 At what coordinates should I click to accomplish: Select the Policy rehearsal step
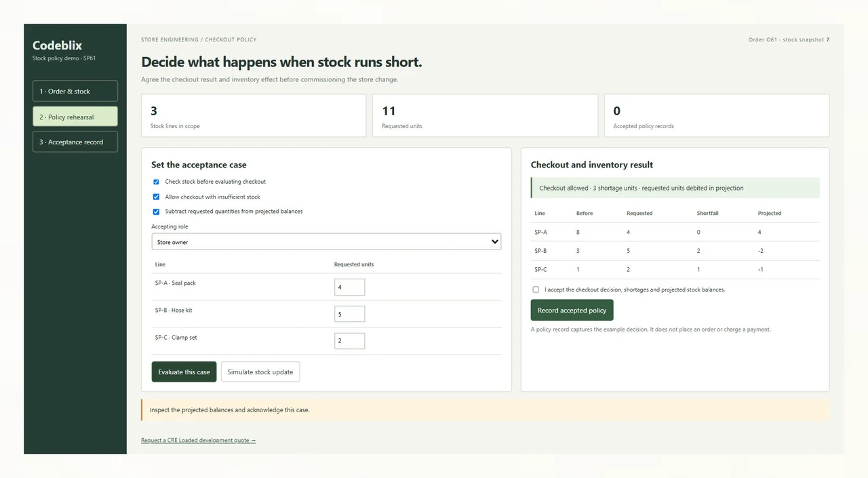pos(75,117)
